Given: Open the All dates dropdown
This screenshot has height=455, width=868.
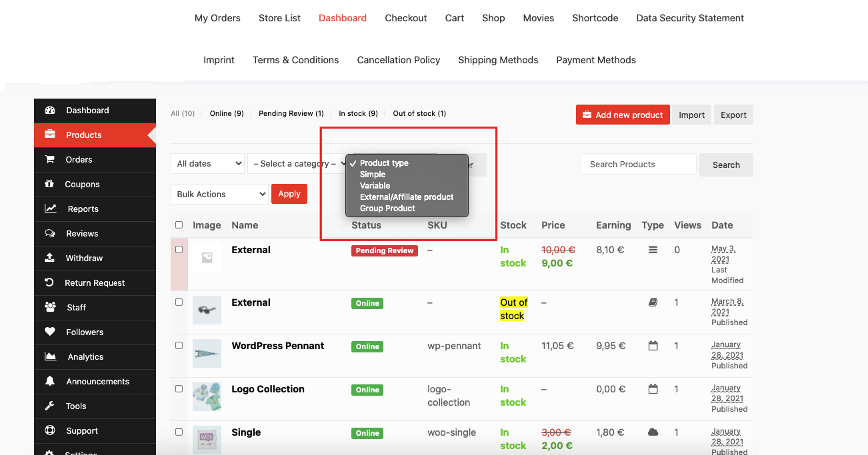Looking at the screenshot, I should (207, 164).
